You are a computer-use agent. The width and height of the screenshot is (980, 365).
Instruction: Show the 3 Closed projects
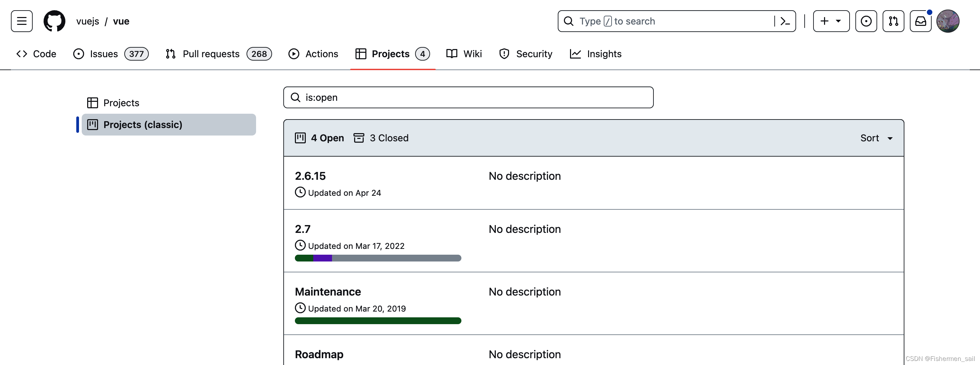tap(381, 138)
